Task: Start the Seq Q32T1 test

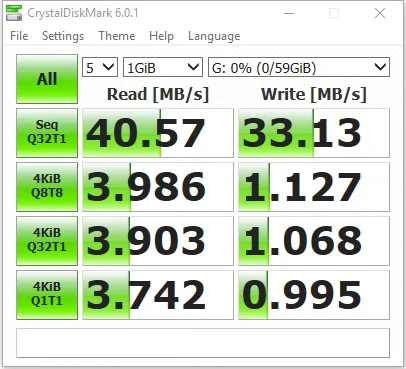Action: tap(47, 133)
